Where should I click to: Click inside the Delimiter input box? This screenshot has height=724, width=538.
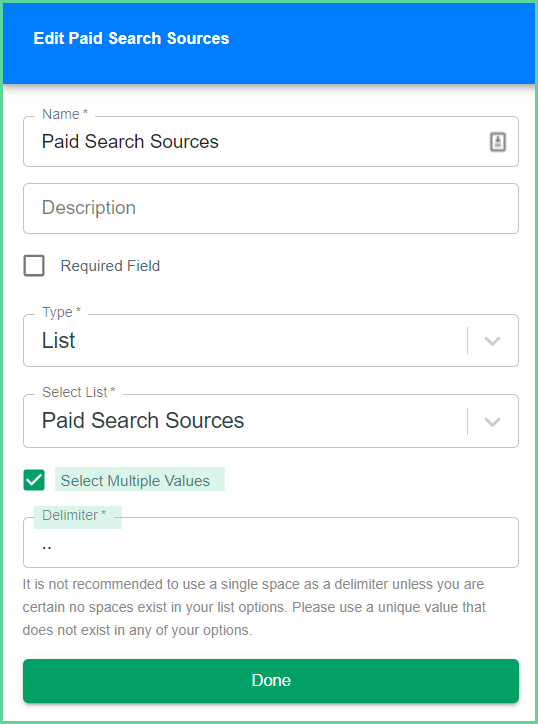pyautogui.click(x=271, y=543)
